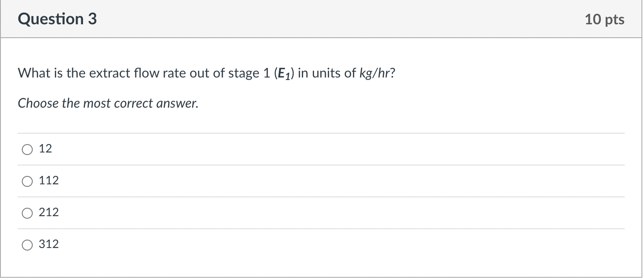Select the radio button for answer 312
The height and width of the screenshot is (279, 644).
click(x=27, y=245)
